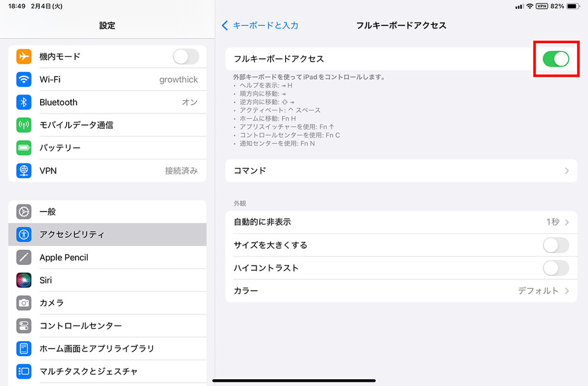Open マルチタスクとジェスチャ row
Image resolution: width=588 pixels, height=386 pixels.
tap(107, 371)
